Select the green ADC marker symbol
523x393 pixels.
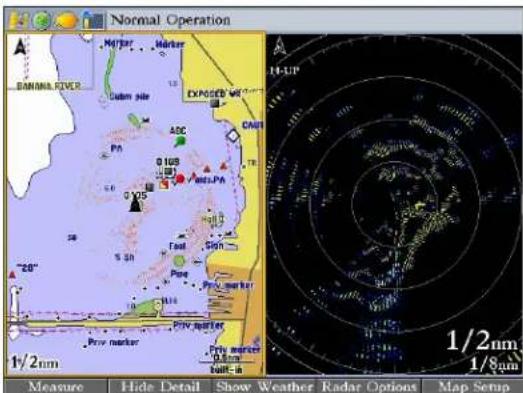(x=180, y=141)
